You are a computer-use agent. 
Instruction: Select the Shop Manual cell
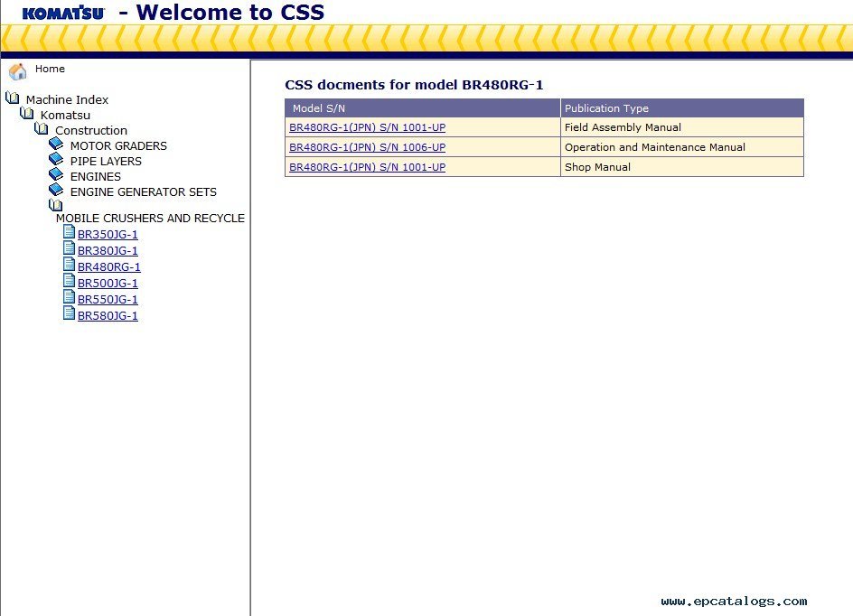point(682,167)
